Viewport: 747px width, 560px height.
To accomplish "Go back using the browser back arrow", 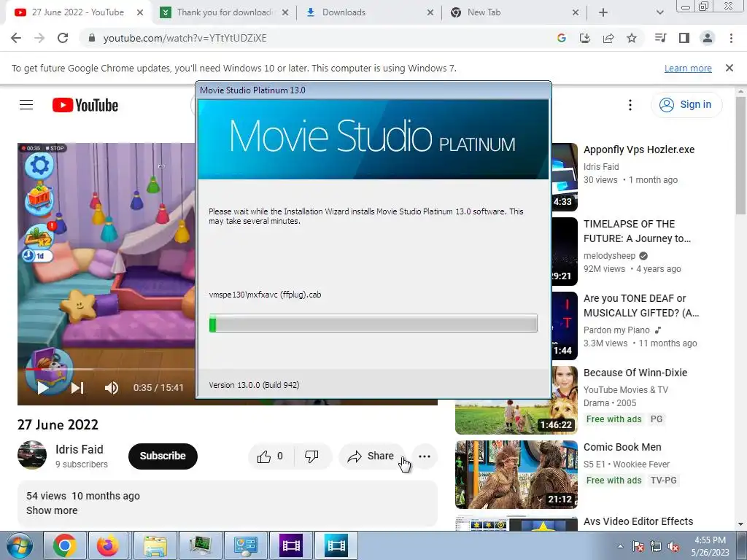I will tap(16, 38).
